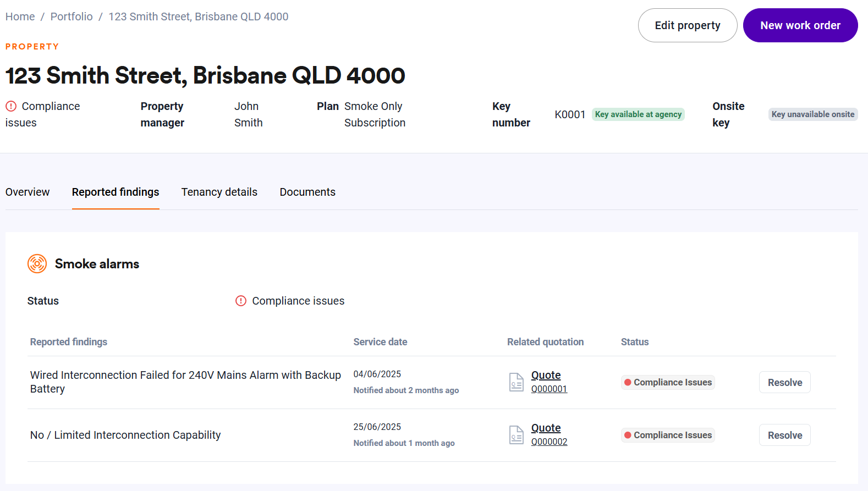Click quotation number Q000002
The width and height of the screenshot is (868, 491).
549,442
